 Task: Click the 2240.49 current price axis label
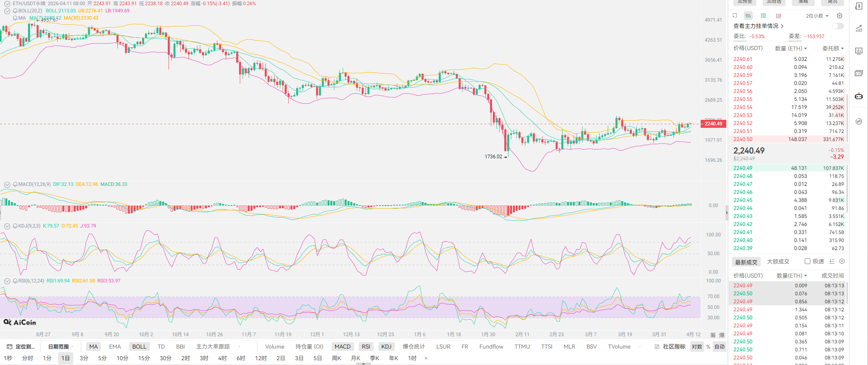[713, 124]
